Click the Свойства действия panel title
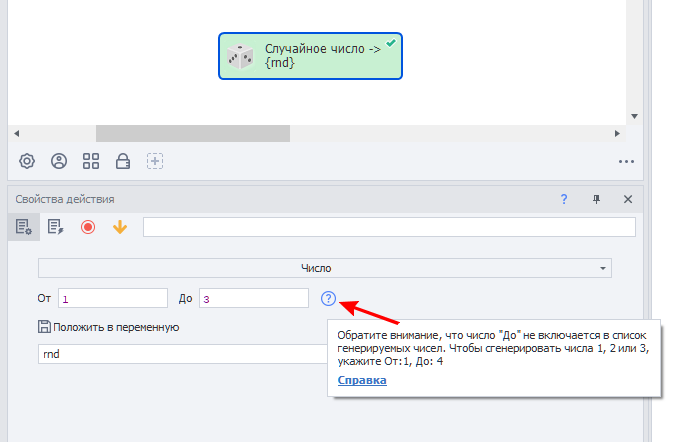Screen dimensions: 684x442 [x=65, y=199]
